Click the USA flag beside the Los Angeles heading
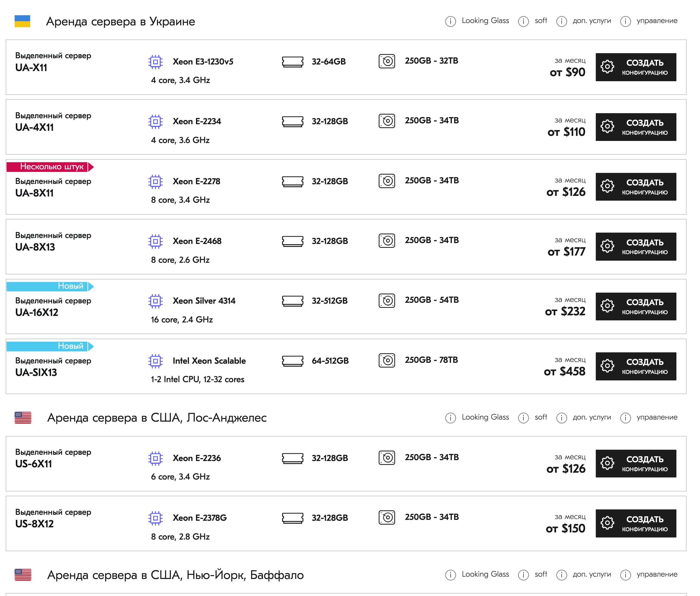The height and width of the screenshot is (596, 700). (x=23, y=418)
